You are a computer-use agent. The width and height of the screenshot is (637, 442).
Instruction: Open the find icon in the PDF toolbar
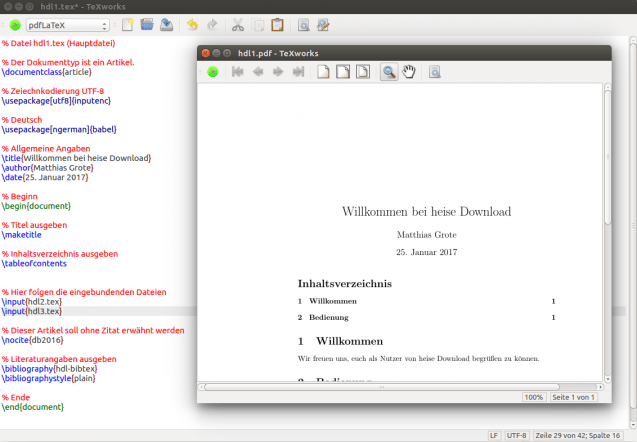435,72
